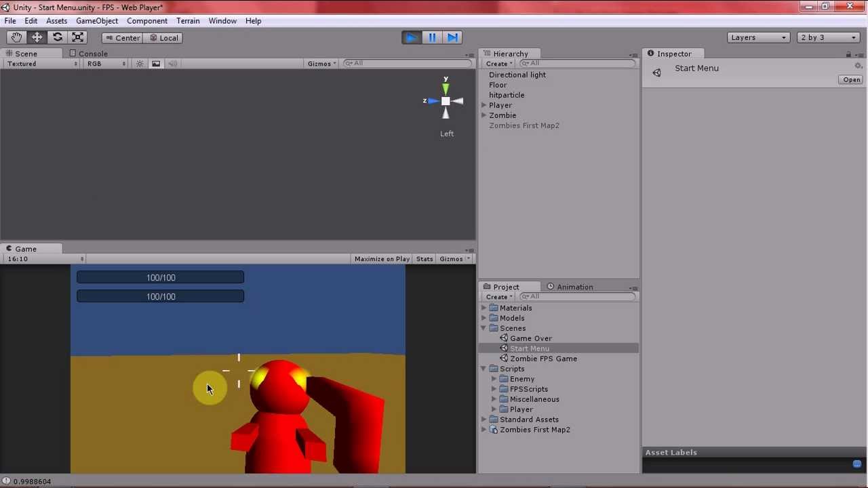Viewport: 868px width, 488px height.
Task: Click the asset label blue tag icon
Action: click(x=857, y=464)
